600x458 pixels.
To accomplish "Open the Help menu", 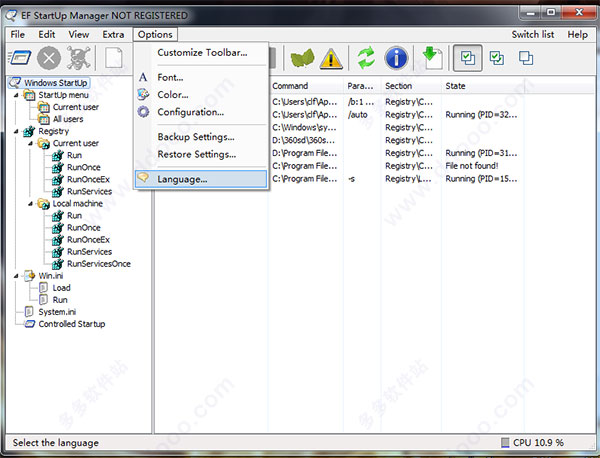I will point(577,34).
